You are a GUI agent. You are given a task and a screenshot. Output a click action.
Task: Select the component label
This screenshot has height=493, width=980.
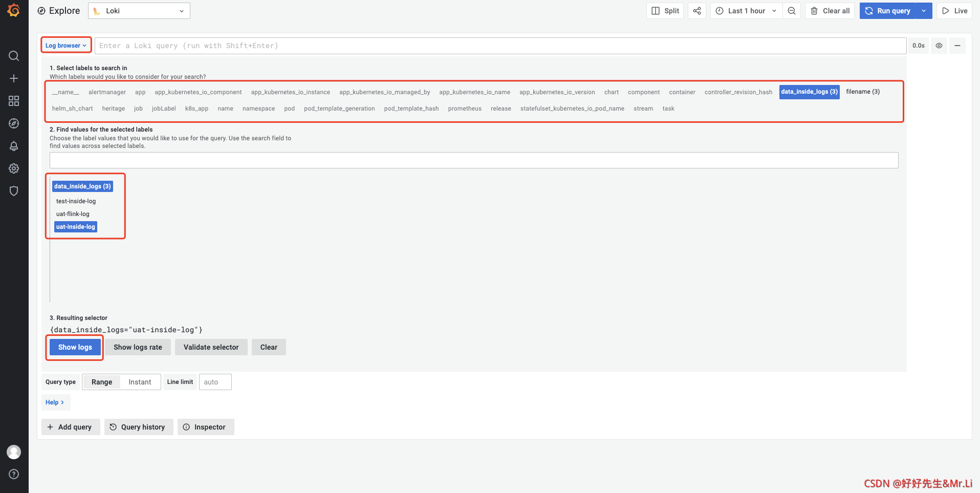644,92
